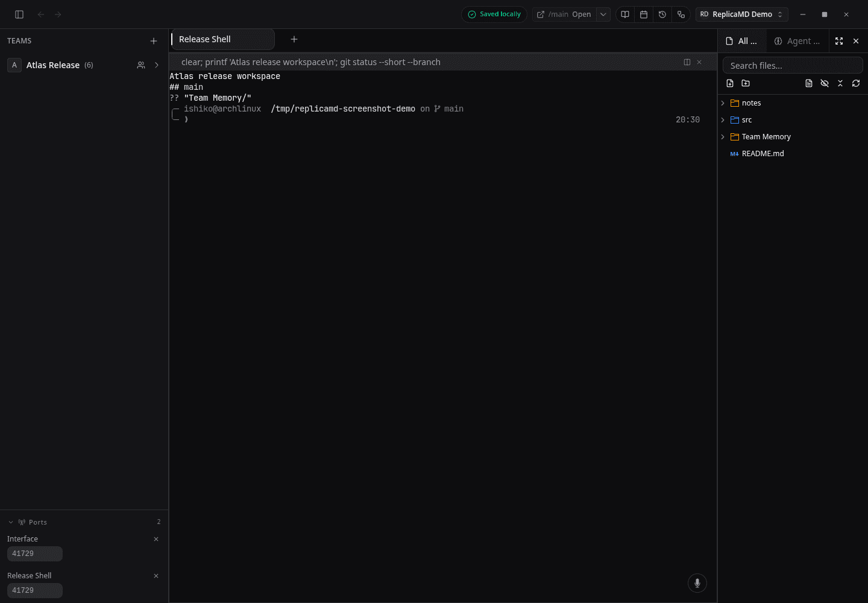Screen dimensions: 868x603
Task: Click the 20:30 timestamp in terminal
Action: click(x=688, y=120)
